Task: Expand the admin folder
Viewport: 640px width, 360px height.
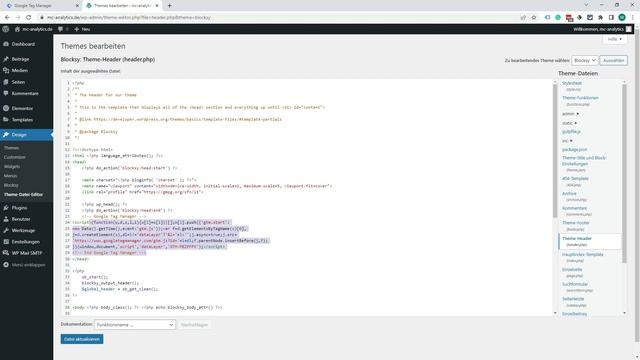Action: tap(570, 114)
